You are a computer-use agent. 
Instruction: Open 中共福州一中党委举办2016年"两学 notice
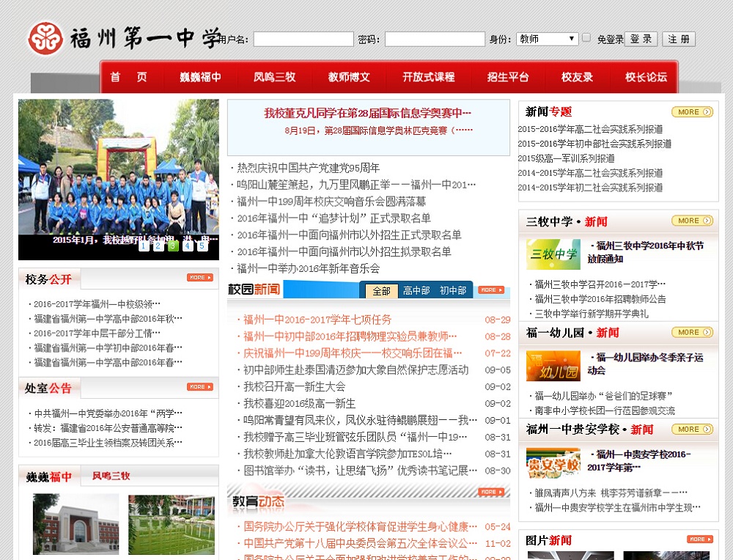click(108, 413)
